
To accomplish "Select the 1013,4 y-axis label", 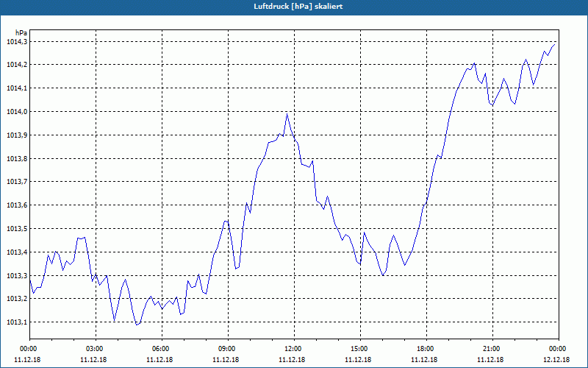I will (x=17, y=252).
